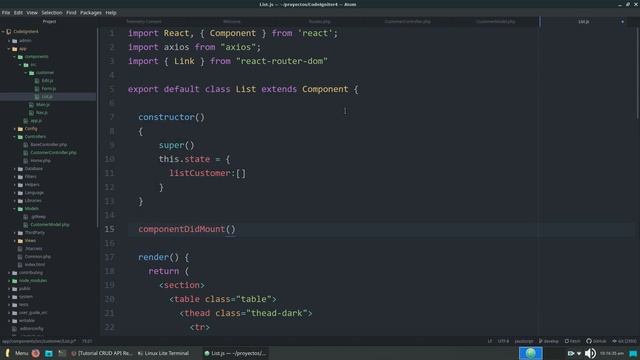Change the JavaScript grammar in status bar
This screenshot has width=640, height=360.
(524, 341)
